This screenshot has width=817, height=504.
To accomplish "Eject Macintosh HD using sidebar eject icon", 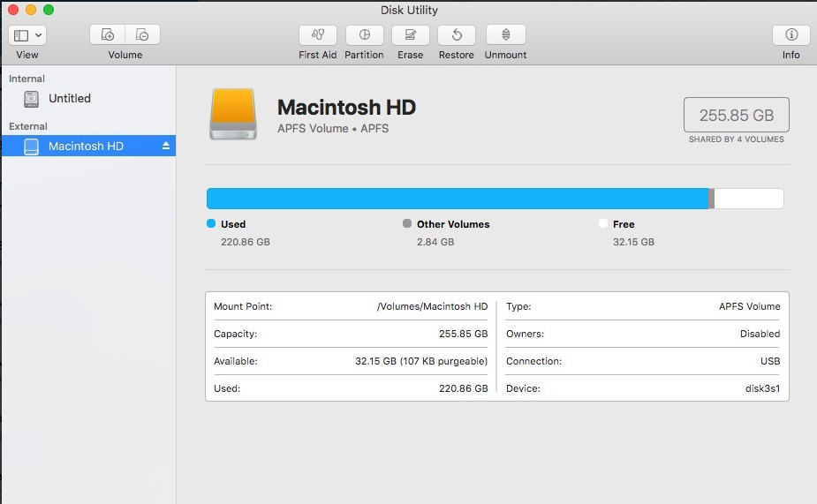I will (x=166, y=146).
